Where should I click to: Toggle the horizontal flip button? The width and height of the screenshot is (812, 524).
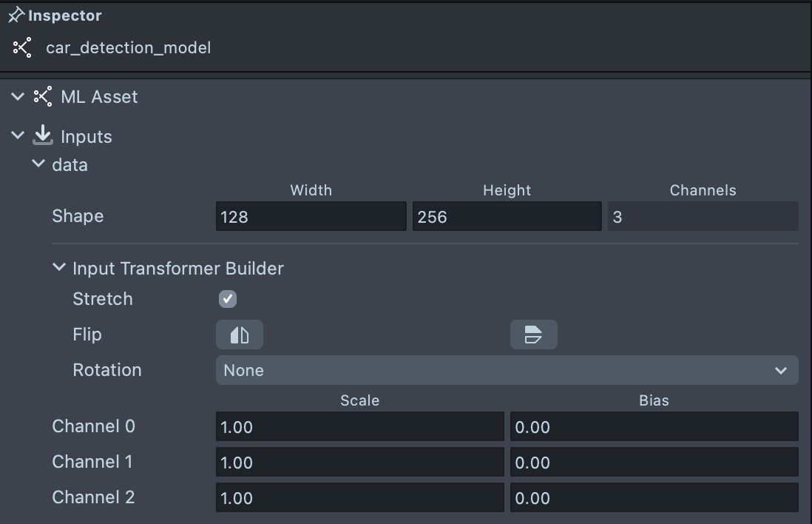point(239,335)
